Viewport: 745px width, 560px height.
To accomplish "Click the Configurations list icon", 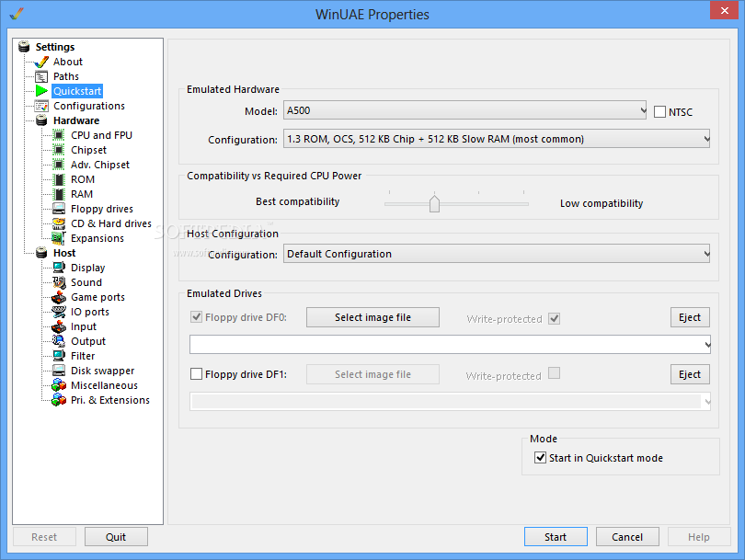I will pos(41,106).
